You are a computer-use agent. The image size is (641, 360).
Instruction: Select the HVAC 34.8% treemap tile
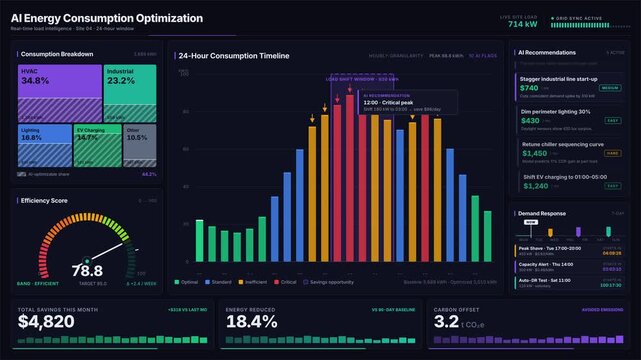(60, 93)
